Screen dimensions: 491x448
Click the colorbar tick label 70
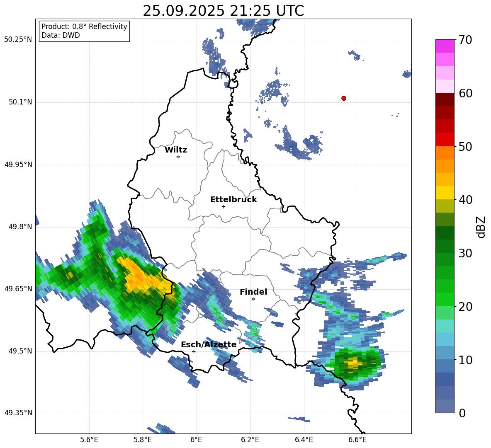click(465, 40)
